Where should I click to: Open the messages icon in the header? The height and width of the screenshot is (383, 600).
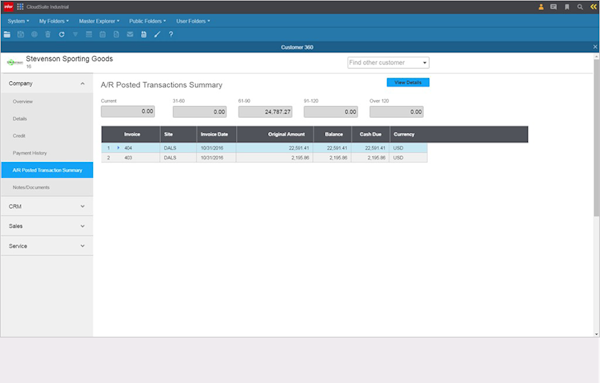pyautogui.click(x=553, y=7)
